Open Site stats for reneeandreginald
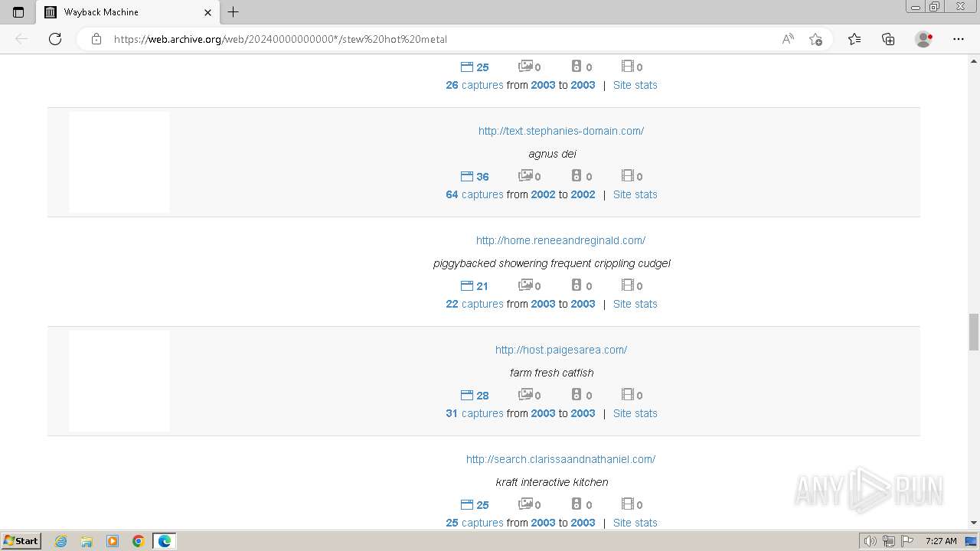This screenshot has height=551, width=980. pos(635,304)
